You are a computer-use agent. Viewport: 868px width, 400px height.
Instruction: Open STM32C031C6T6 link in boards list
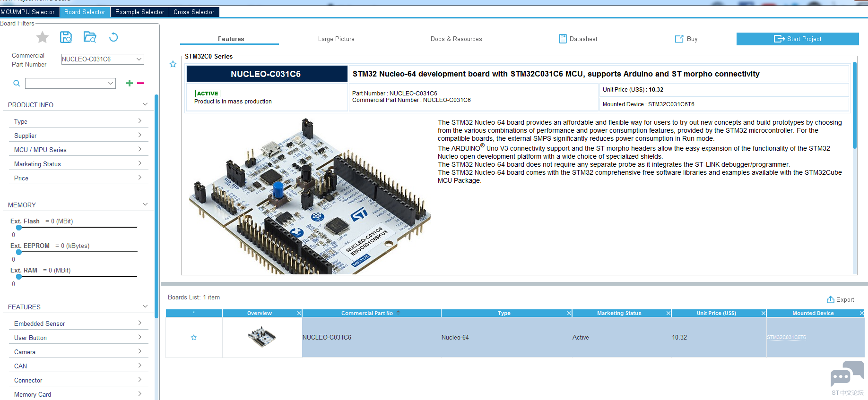[x=787, y=337]
